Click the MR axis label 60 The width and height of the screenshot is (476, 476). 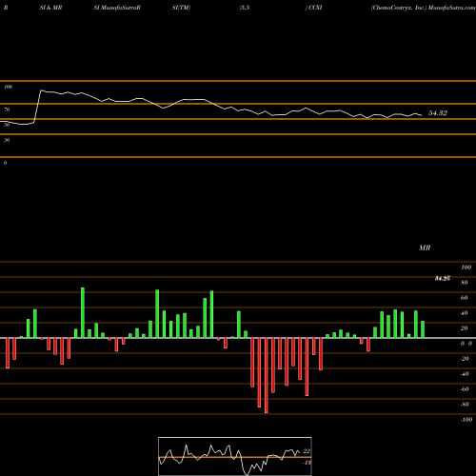click(x=465, y=298)
